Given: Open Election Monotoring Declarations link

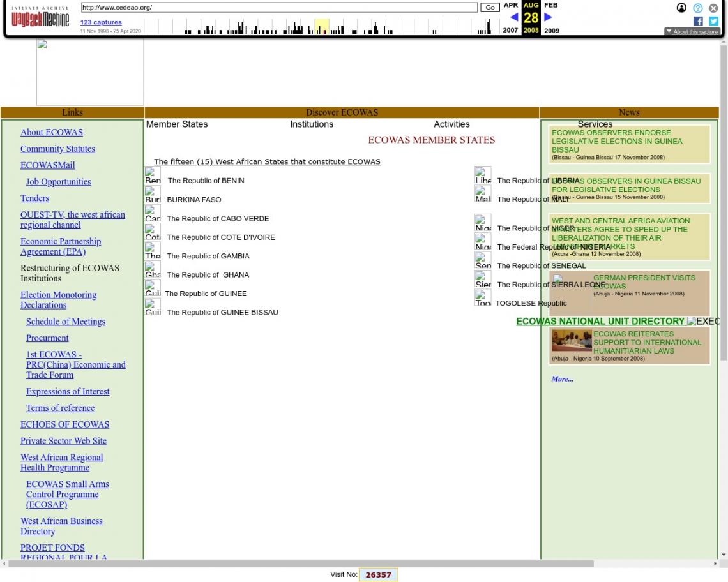Looking at the screenshot, I should tap(58, 300).
